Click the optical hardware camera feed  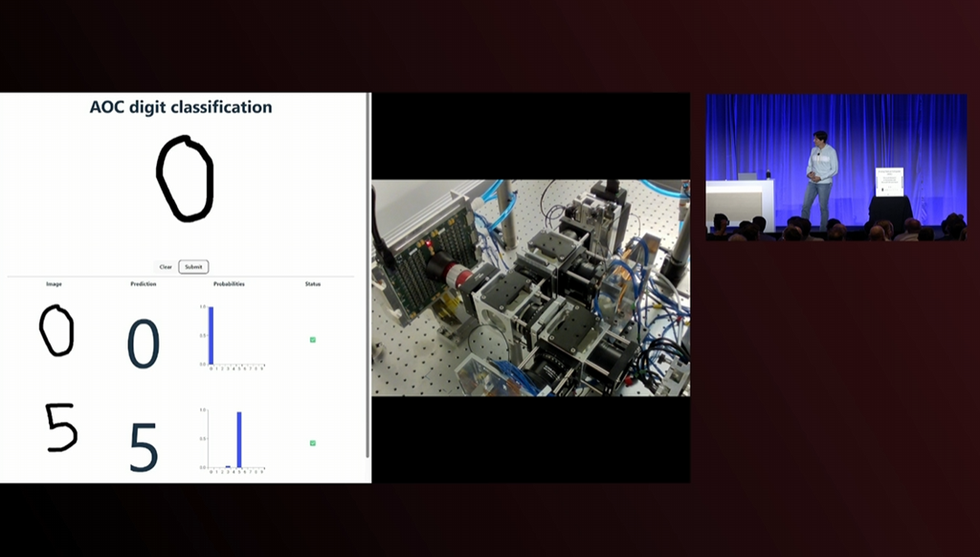tap(530, 287)
